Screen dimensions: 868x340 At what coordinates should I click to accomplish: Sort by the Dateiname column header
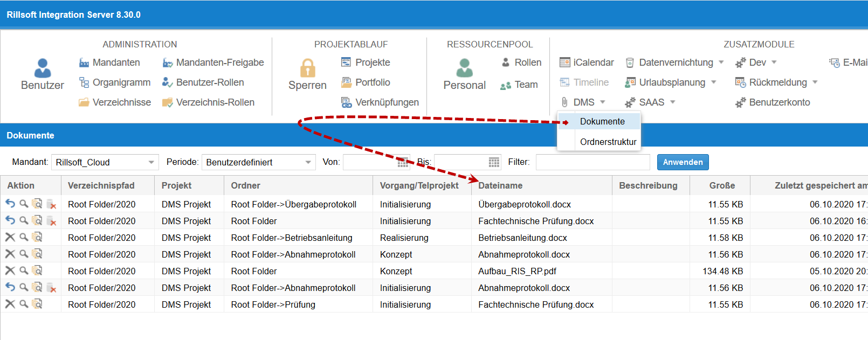[x=500, y=185]
